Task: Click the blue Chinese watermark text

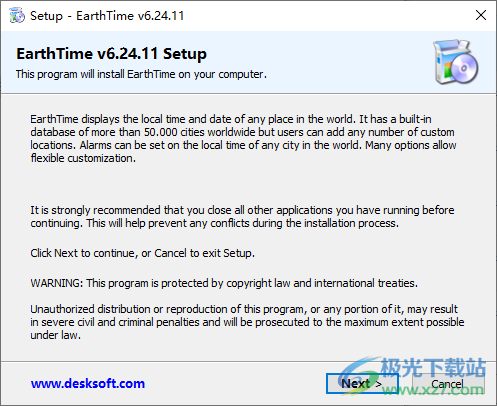Action: (433, 368)
